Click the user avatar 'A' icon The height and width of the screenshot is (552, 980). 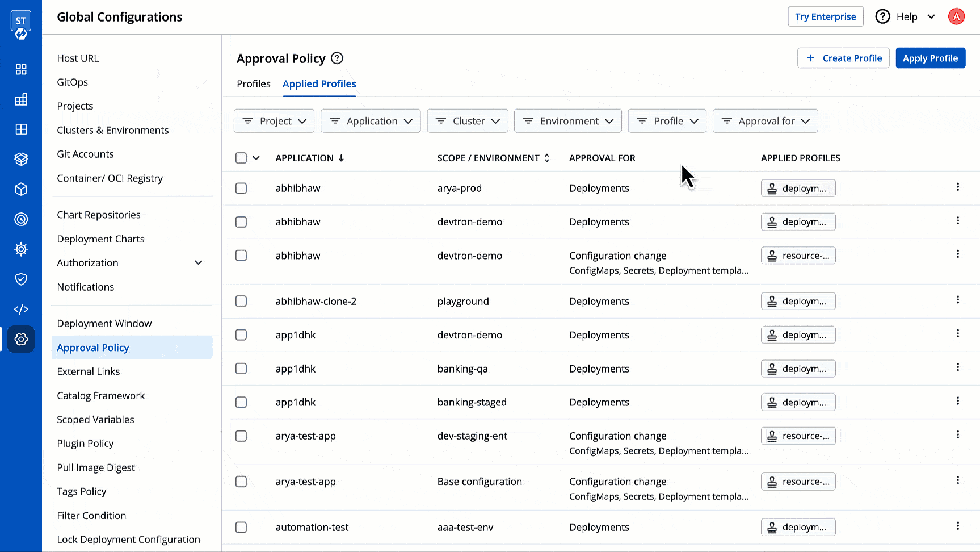pos(956,17)
